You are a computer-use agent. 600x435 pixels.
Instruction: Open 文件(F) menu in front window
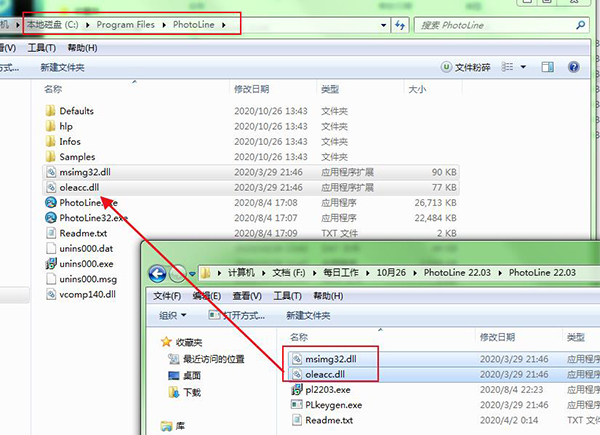(x=167, y=296)
